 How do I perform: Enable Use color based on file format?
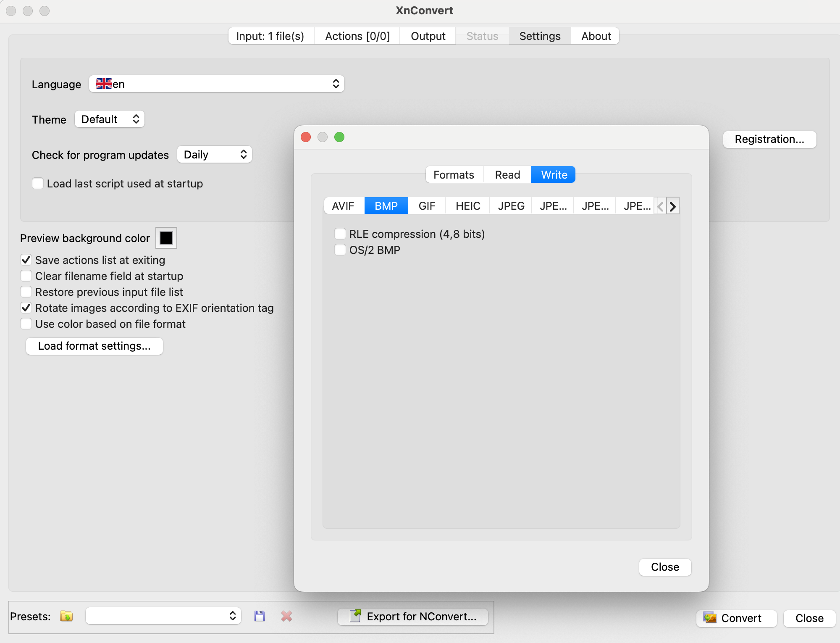tap(26, 324)
